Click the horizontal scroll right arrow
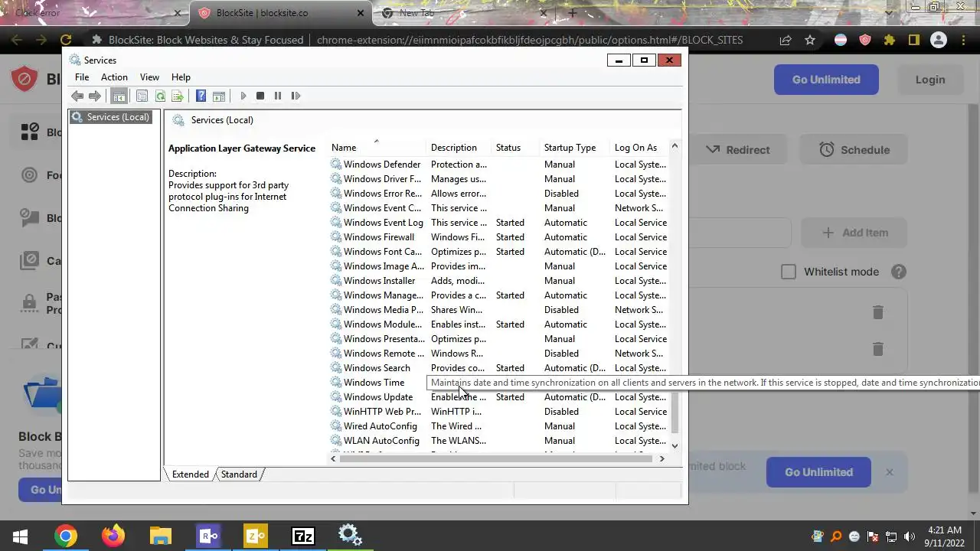 pyautogui.click(x=662, y=458)
